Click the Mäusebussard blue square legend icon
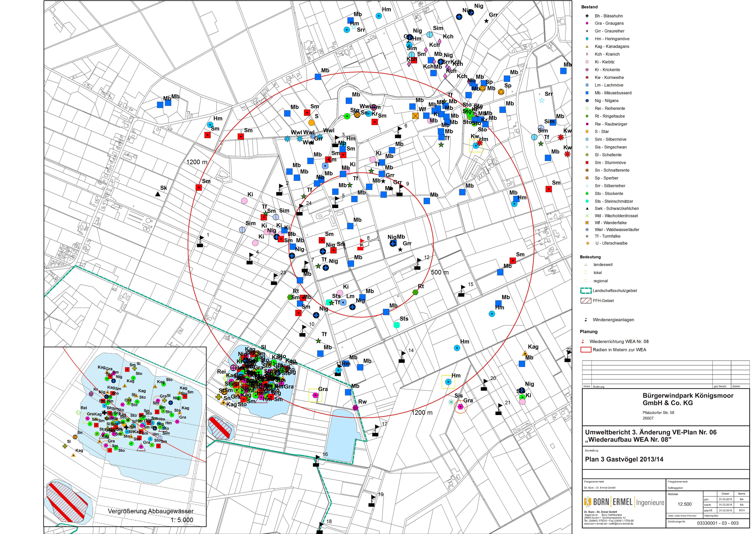The image size is (756, 534). [587, 93]
